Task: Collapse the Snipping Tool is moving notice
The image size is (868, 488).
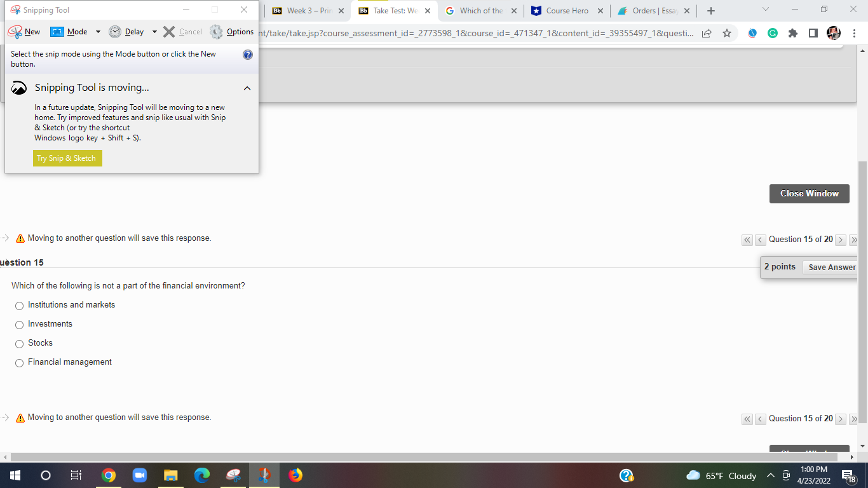Action: [247, 88]
